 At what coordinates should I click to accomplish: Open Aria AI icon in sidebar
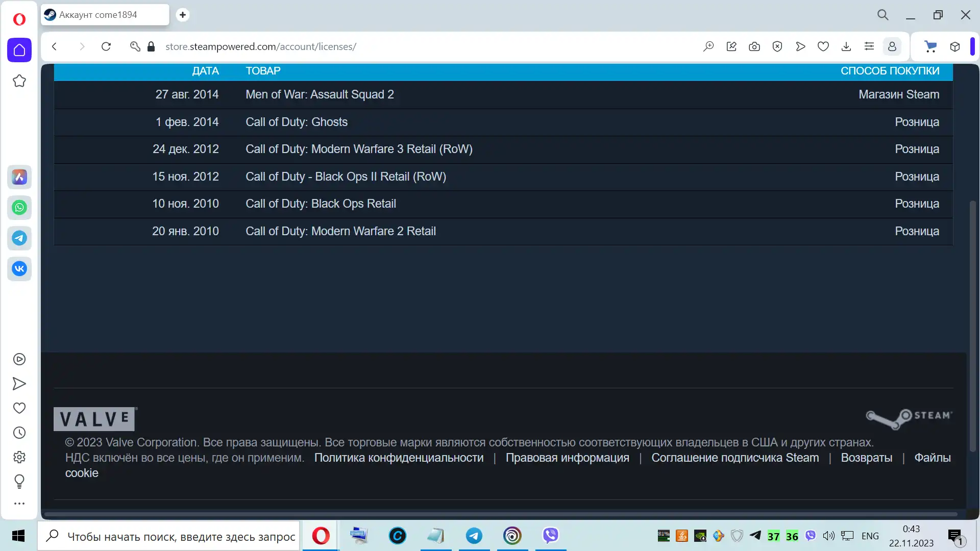point(19,177)
